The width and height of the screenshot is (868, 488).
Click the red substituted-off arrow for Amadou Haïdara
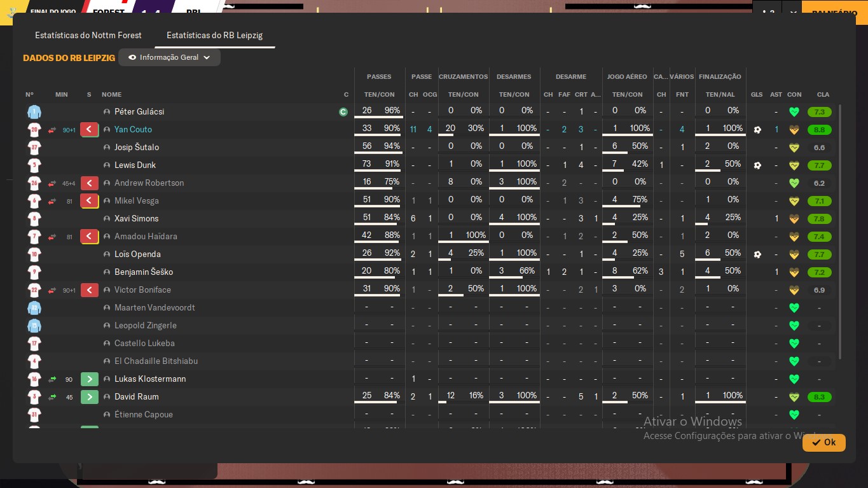click(x=90, y=237)
